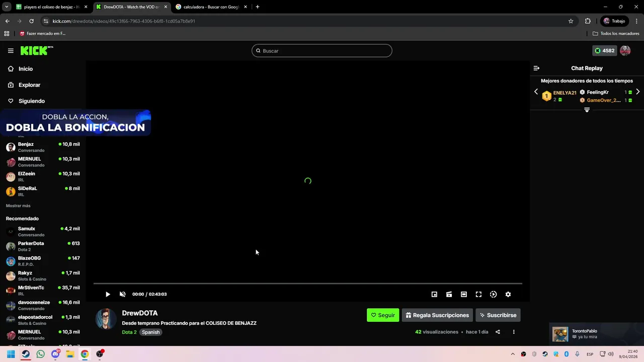Open BlazeOBG recommended channel
Screen dimensions: 644x362
(x=43, y=261)
